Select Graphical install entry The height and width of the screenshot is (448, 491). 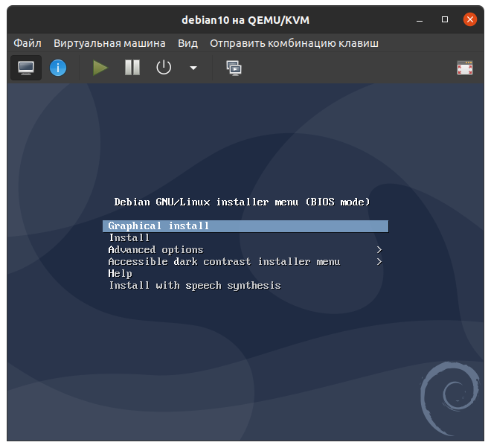click(x=245, y=226)
